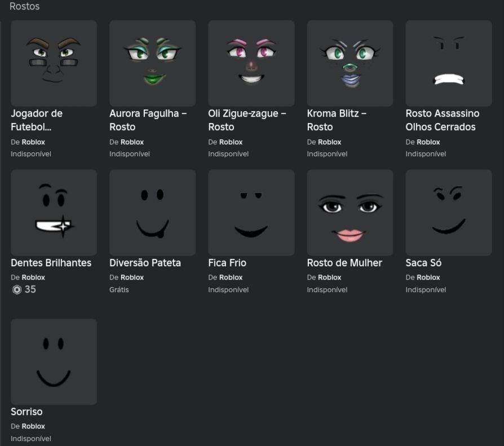This screenshot has height=446, width=504.
Task: Open the Sorriso smiley face thumbnail
Action: (x=54, y=362)
